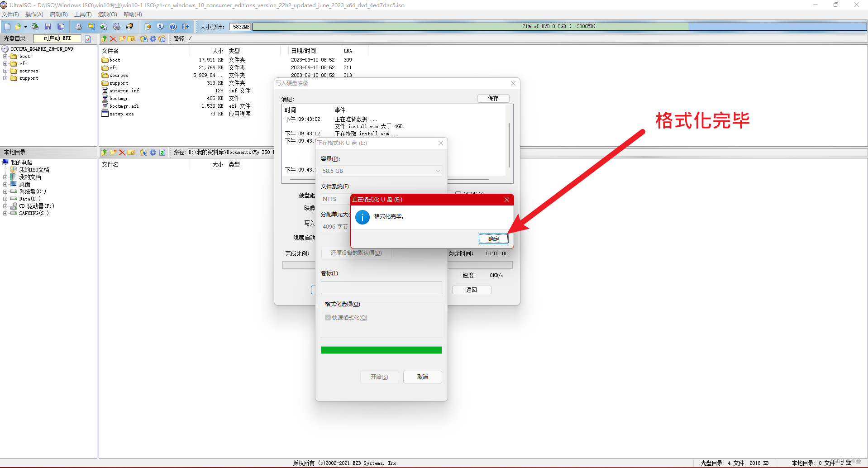The image size is (868, 468).
Task: Click the Help question mark icon
Action: 173,27
